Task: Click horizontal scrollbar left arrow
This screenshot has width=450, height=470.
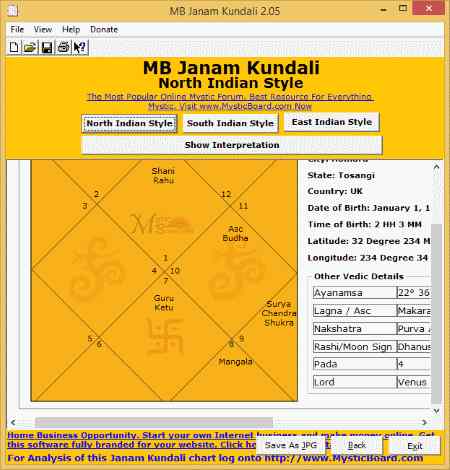Action: pyautogui.click(x=13, y=422)
